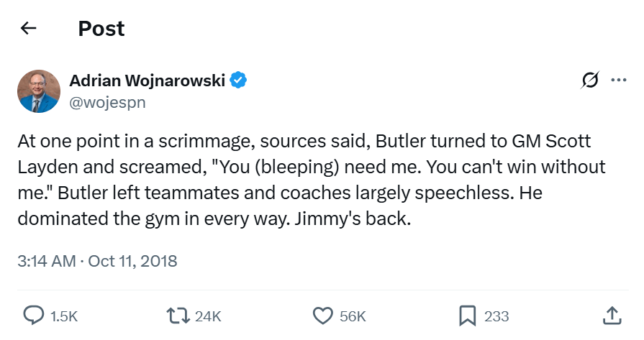Go back using the left arrow
644x340 pixels.
pos(28,28)
